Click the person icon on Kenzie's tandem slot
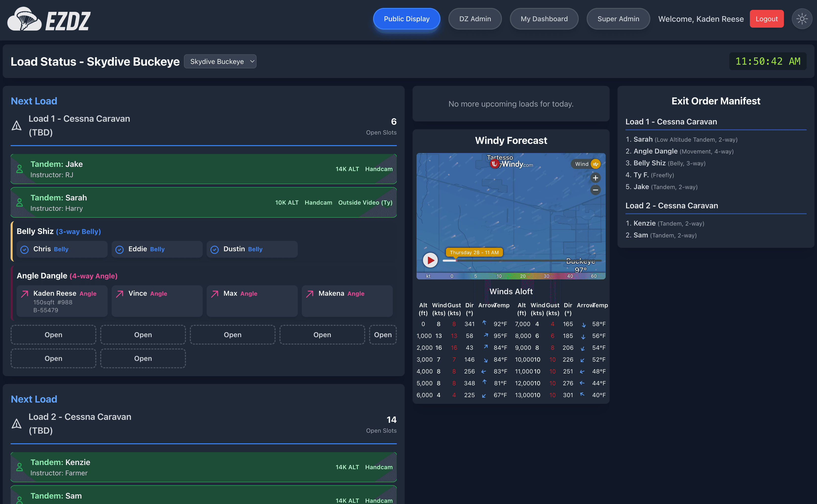Viewport: 817px width, 504px height. coord(20,467)
